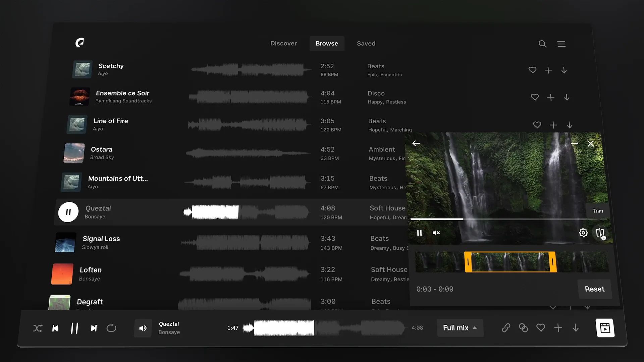644x362 pixels.
Task: Unmute the video preview audio
Action: pos(436,233)
